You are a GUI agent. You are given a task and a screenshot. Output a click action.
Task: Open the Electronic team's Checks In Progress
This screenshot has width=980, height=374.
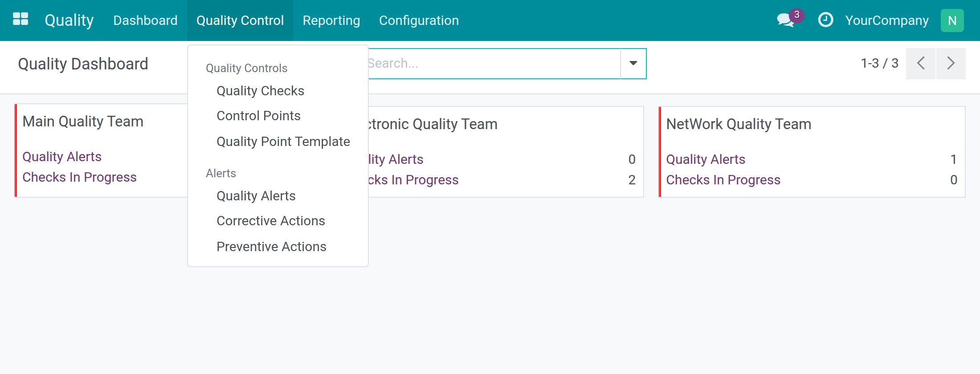coord(413,180)
